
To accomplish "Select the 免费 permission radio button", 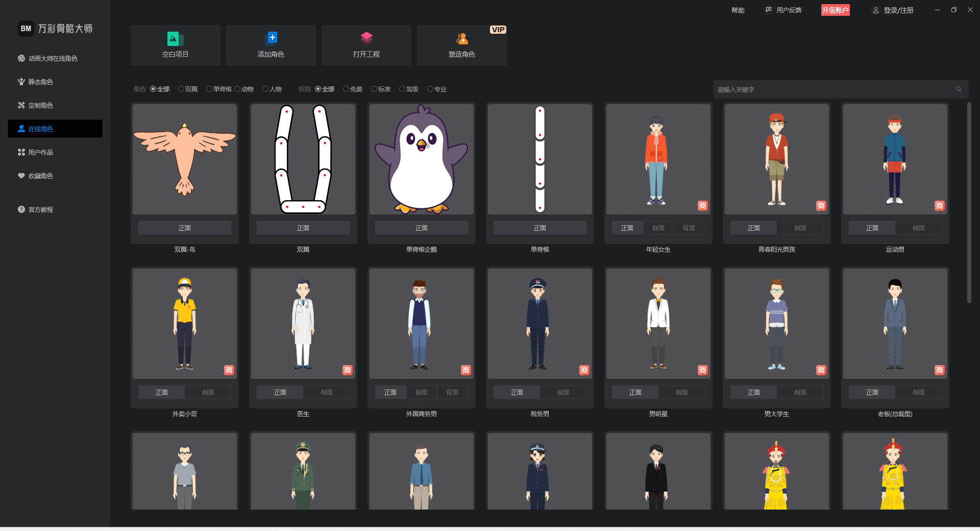I will point(346,89).
